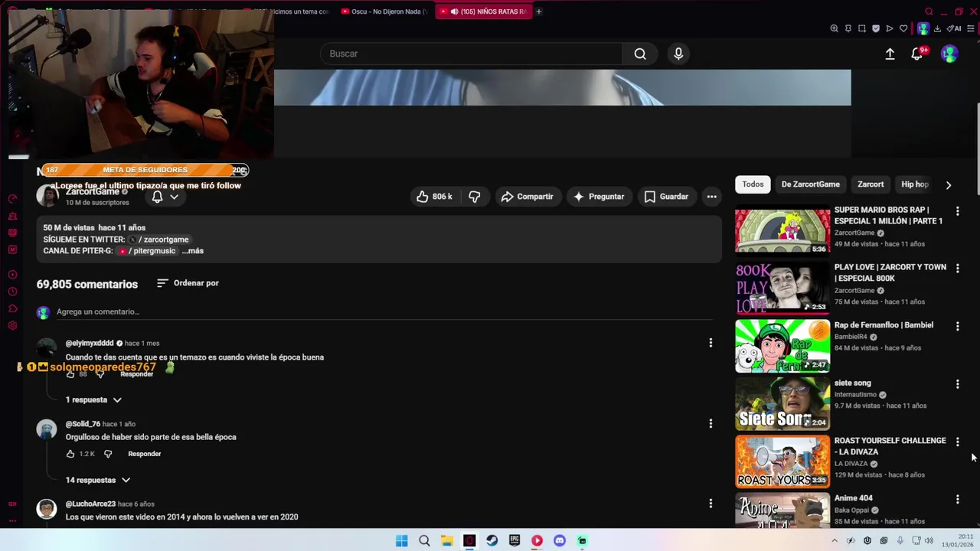Open browser easy setup sliders icon

click(x=969, y=28)
